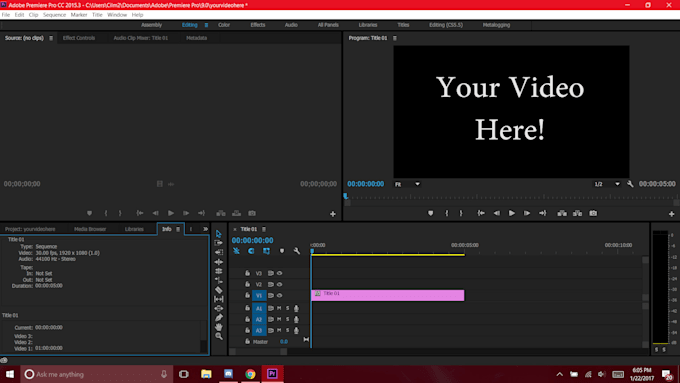Switch to Media Browser tab

click(x=90, y=229)
